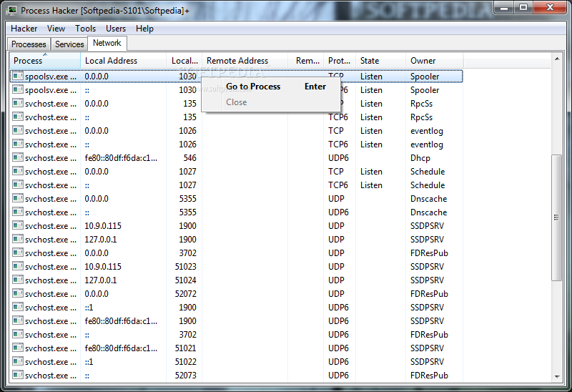The height and width of the screenshot is (392, 572).
Task: Click icon of svchost.exe TCP 1027 Schedule row
Action: click(x=17, y=171)
